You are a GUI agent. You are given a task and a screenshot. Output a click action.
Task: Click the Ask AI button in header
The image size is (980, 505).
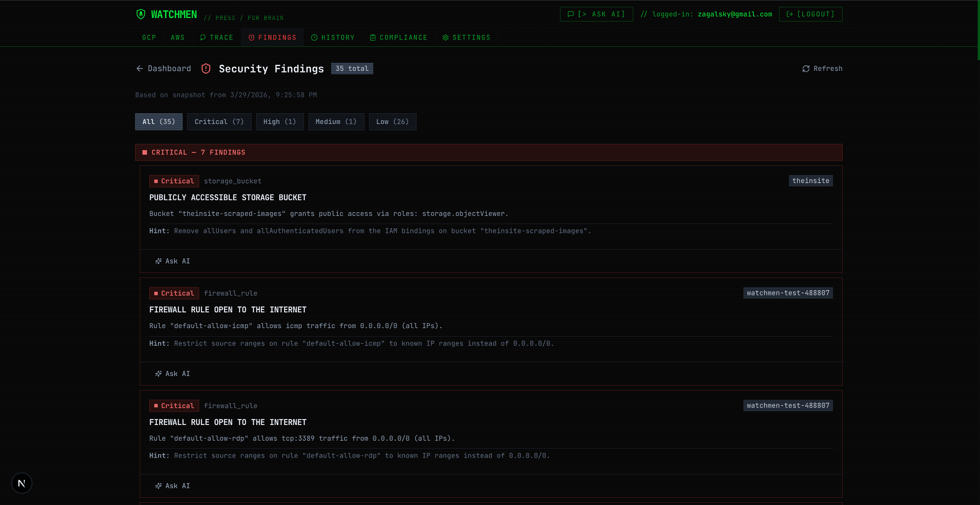pyautogui.click(x=596, y=14)
